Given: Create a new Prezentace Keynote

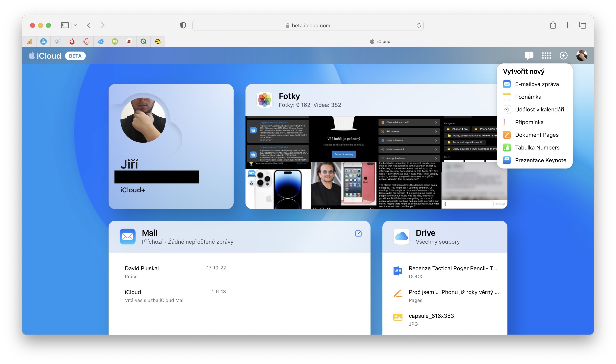Looking at the screenshot, I should (540, 160).
